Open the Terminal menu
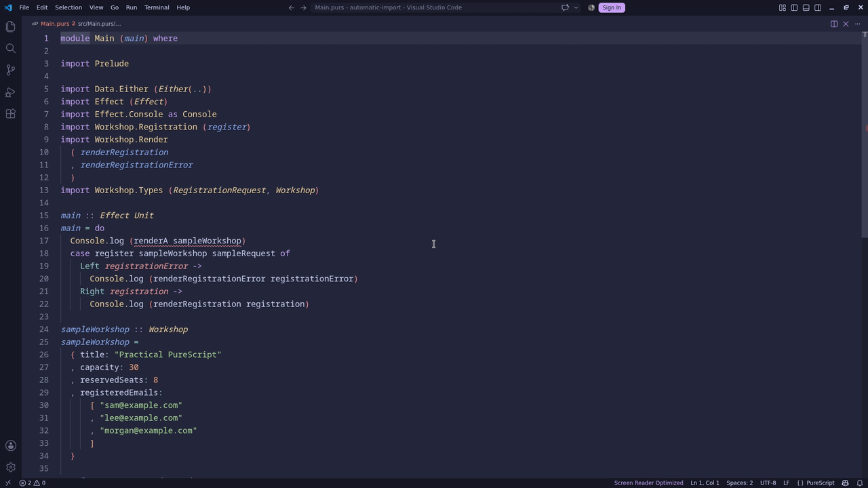The image size is (868, 488). pos(157,7)
